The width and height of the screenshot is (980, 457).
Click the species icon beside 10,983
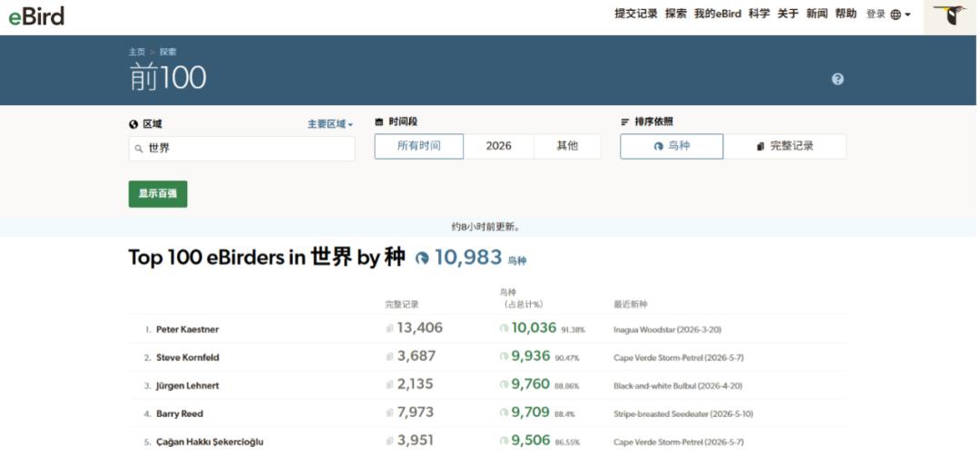[x=423, y=258]
